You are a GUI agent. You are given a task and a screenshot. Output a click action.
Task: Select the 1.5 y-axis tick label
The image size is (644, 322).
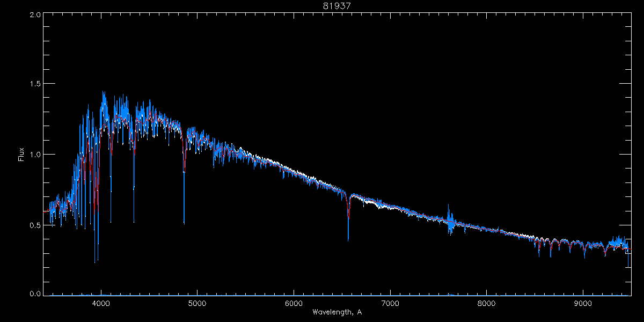point(35,84)
